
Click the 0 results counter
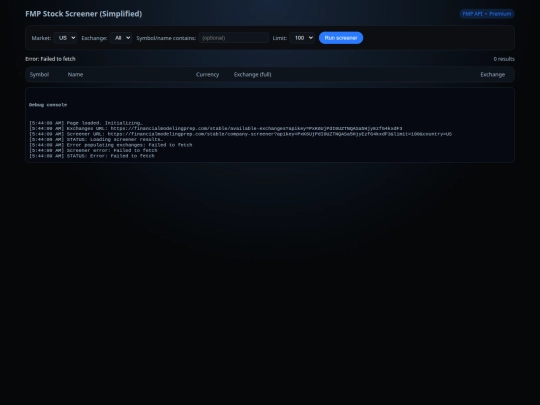tap(504, 59)
